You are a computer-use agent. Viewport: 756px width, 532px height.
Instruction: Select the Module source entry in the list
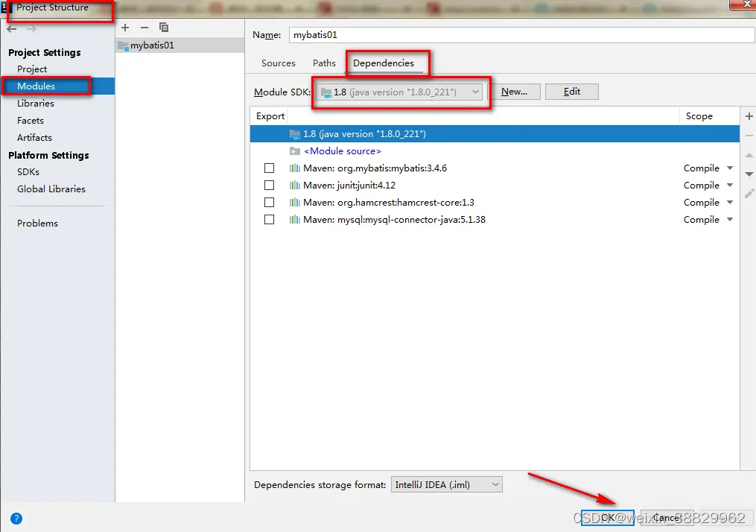(343, 151)
